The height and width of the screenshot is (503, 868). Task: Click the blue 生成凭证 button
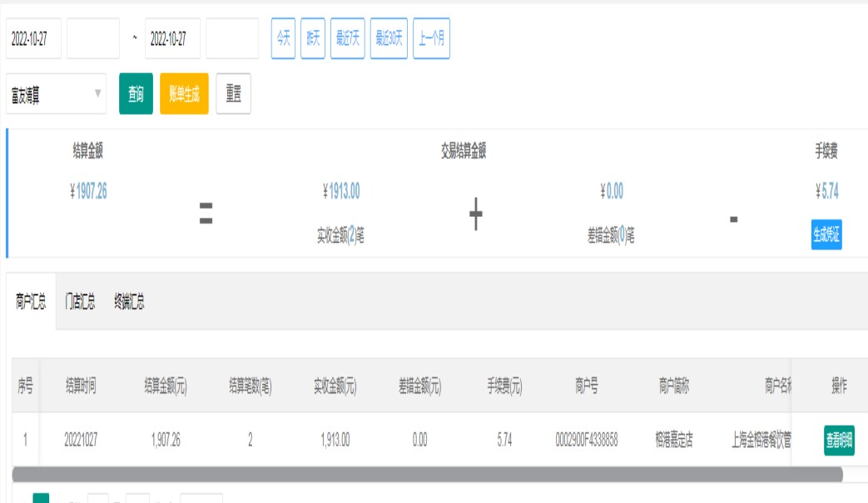pos(826,235)
